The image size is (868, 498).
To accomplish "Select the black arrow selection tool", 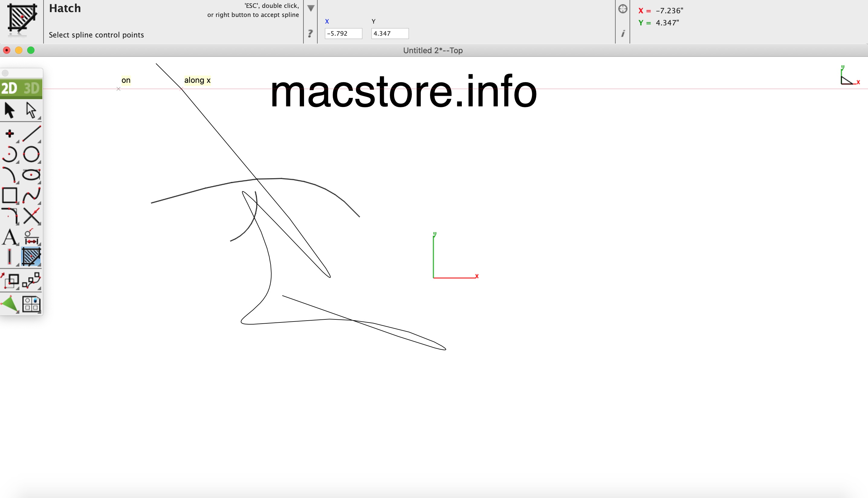I will [10, 110].
